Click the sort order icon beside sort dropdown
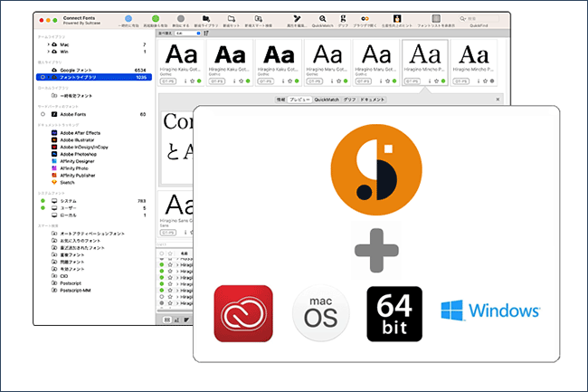 (x=206, y=33)
